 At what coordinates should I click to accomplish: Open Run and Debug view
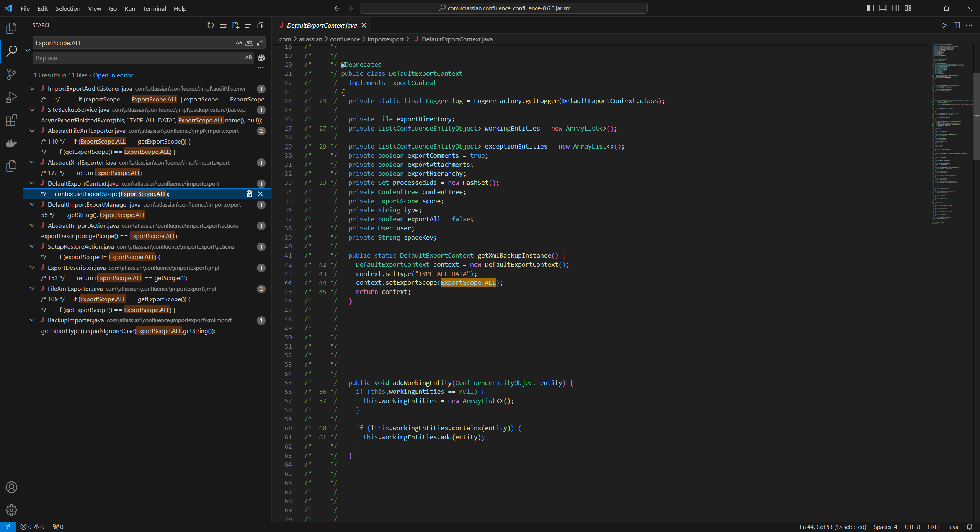pyautogui.click(x=11, y=97)
